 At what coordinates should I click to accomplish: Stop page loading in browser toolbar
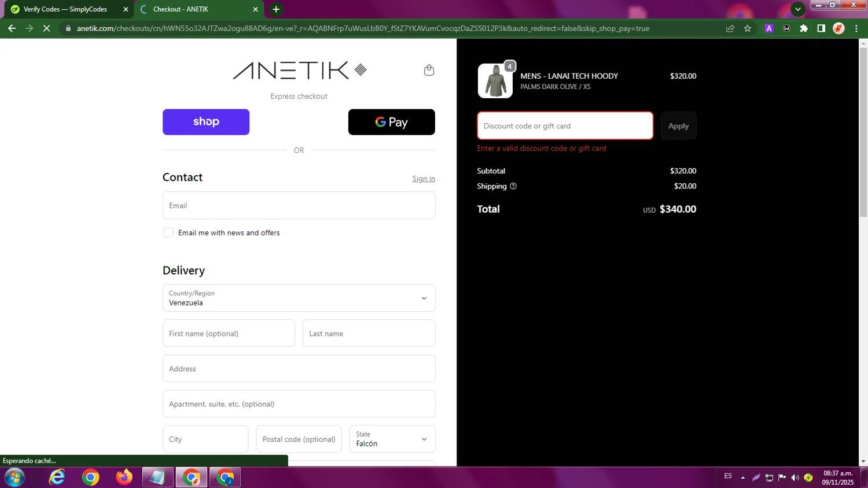click(47, 28)
